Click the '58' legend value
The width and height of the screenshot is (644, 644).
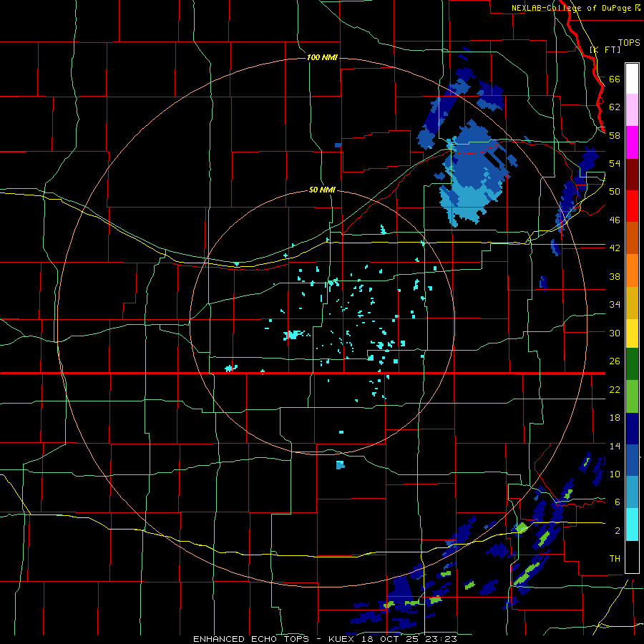click(615, 135)
